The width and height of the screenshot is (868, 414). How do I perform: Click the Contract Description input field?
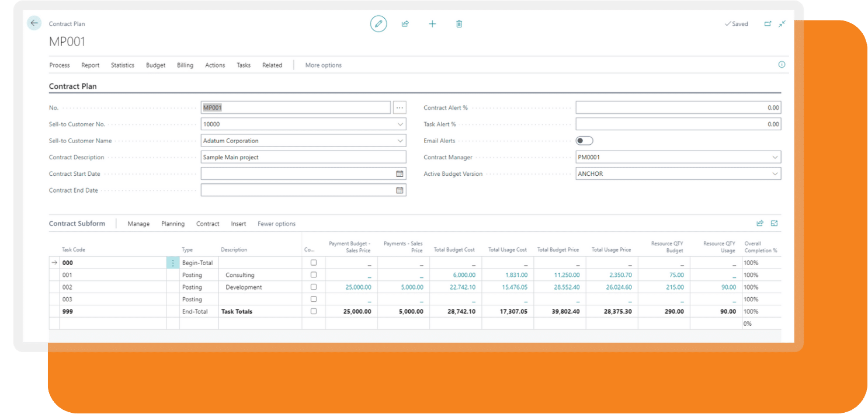(x=303, y=157)
